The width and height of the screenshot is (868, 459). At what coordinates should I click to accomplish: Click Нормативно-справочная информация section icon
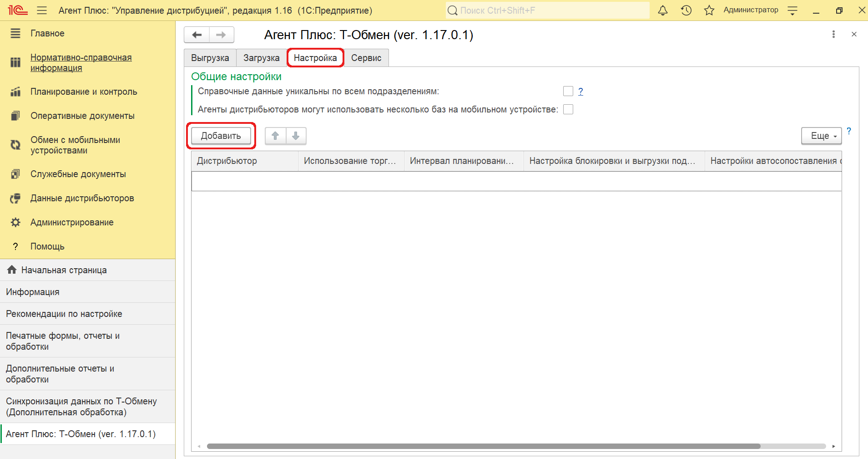tap(15, 62)
